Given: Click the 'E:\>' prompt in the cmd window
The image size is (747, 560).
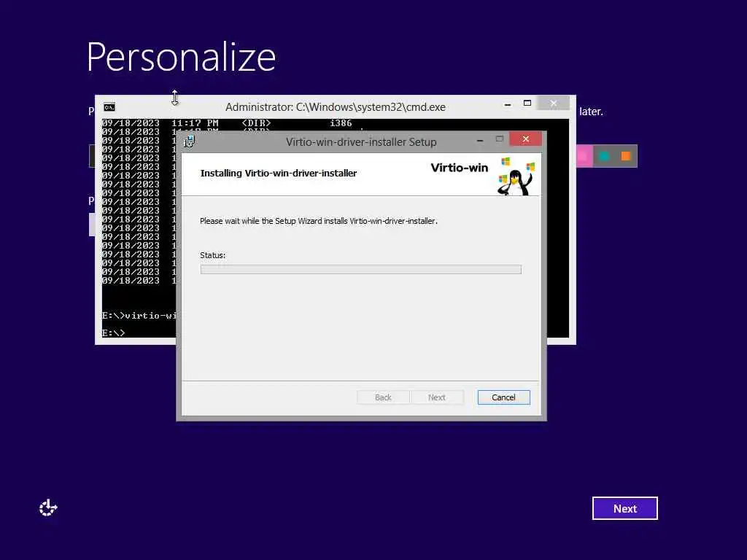Looking at the screenshot, I should pyautogui.click(x=113, y=332).
